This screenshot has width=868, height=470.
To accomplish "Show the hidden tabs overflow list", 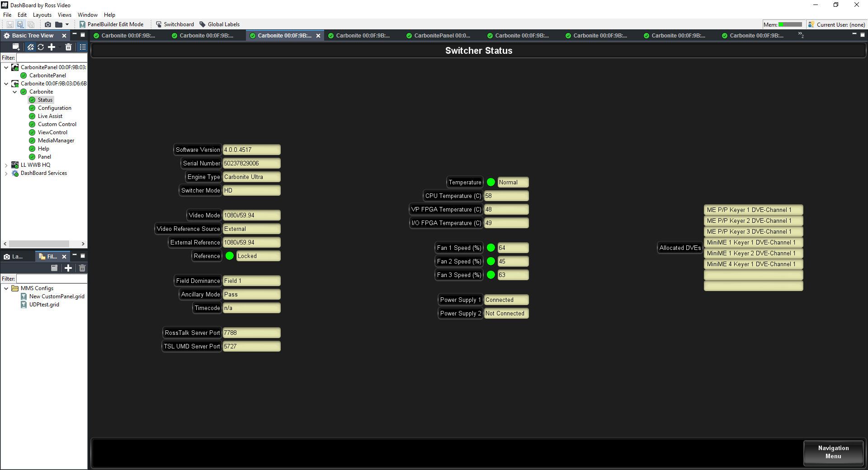I will pyautogui.click(x=801, y=35).
